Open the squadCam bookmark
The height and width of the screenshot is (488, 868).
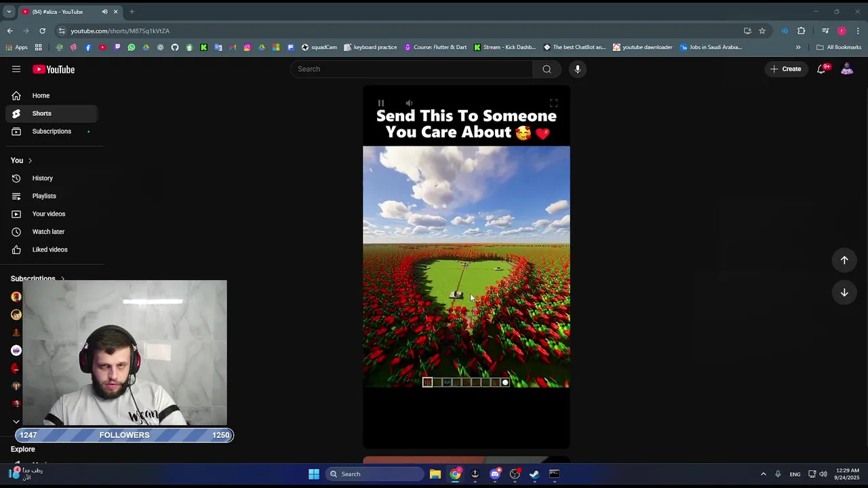[x=319, y=47]
